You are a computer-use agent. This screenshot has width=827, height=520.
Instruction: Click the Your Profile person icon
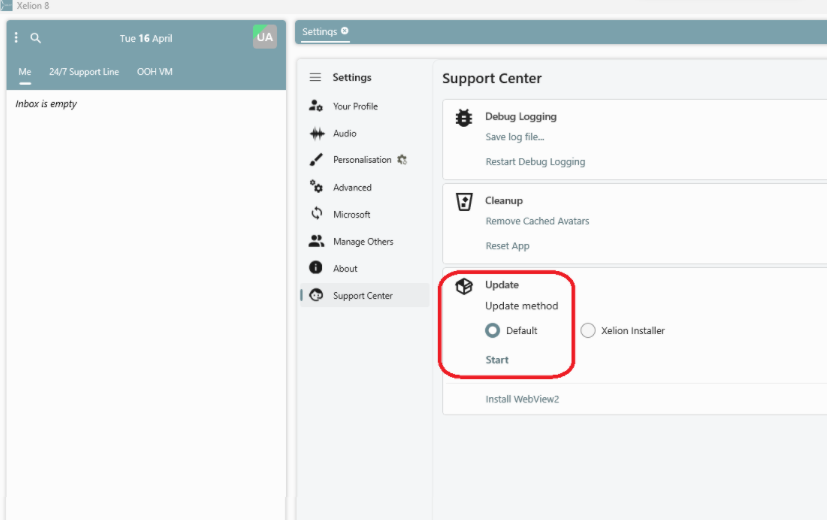(x=316, y=105)
